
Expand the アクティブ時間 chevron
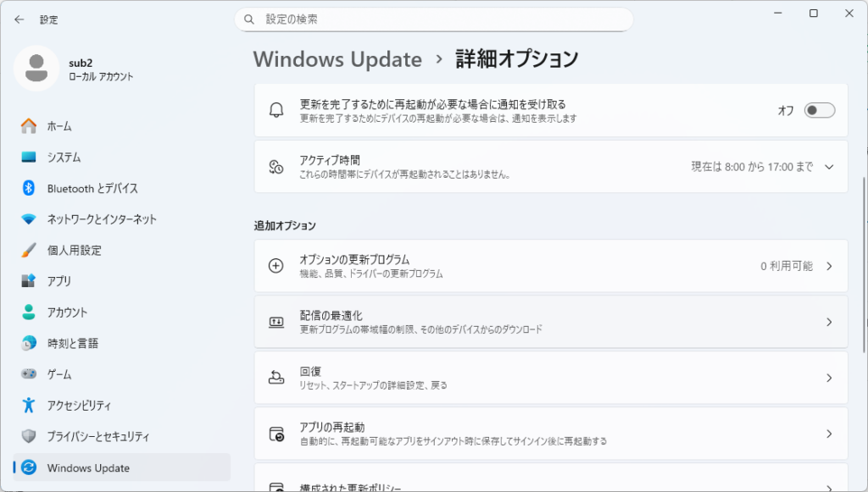click(829, 167)
